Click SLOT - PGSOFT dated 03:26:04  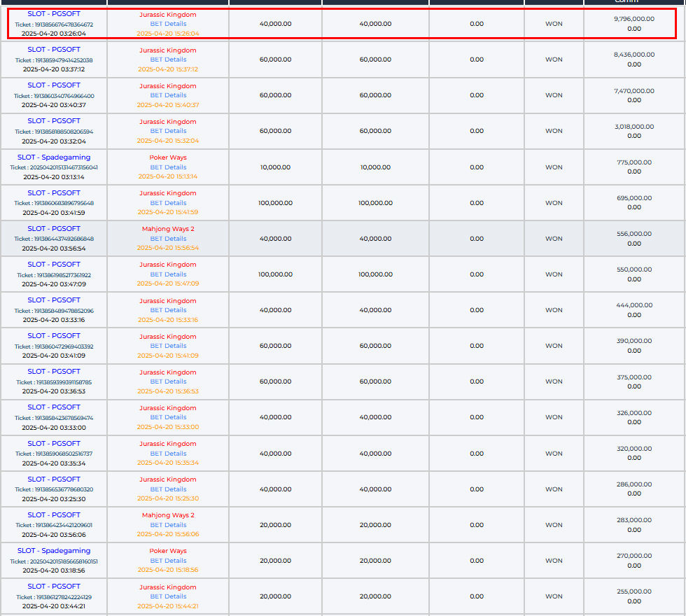54,14
